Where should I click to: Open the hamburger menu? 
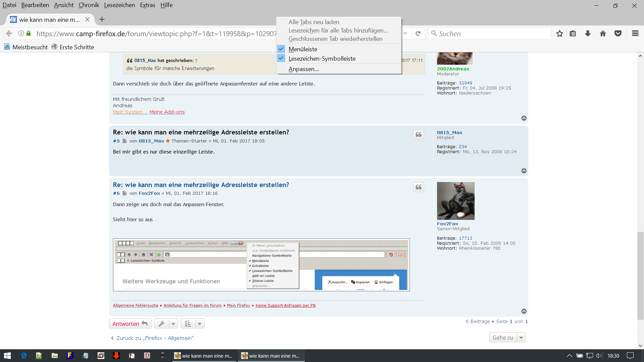point(635,34)
